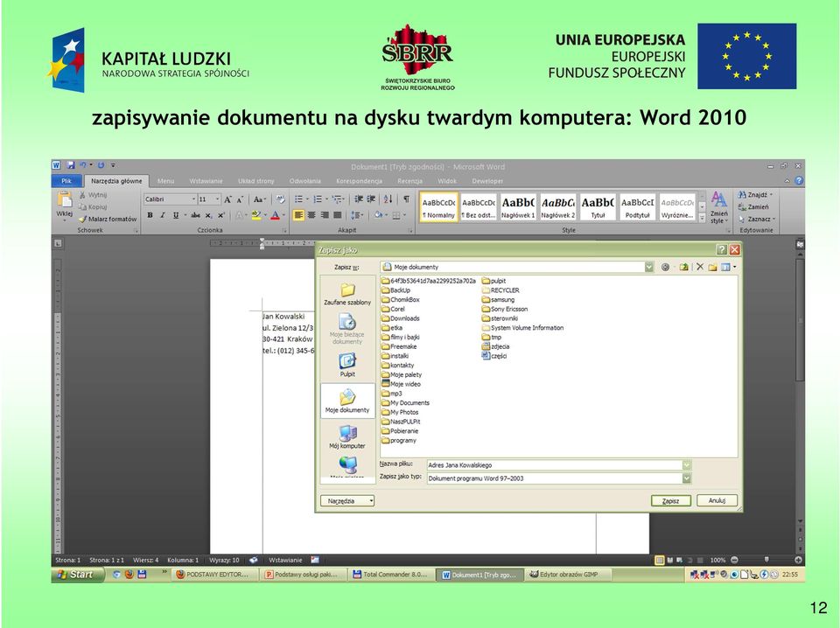Switch to the Układ strony ribbon tab

point(256,181)
